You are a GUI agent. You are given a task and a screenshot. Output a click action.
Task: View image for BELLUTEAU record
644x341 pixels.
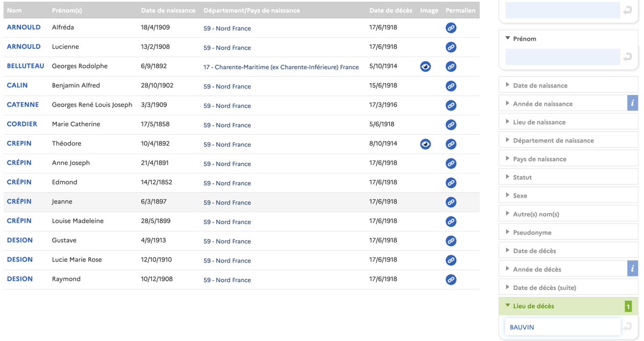(426, 67)
